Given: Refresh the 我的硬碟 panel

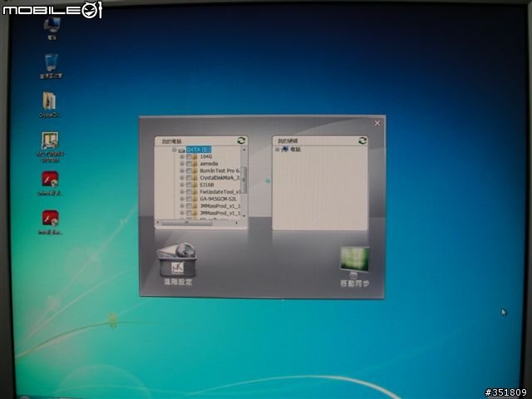Looking at the screenshot, I should tap(362, 140).
